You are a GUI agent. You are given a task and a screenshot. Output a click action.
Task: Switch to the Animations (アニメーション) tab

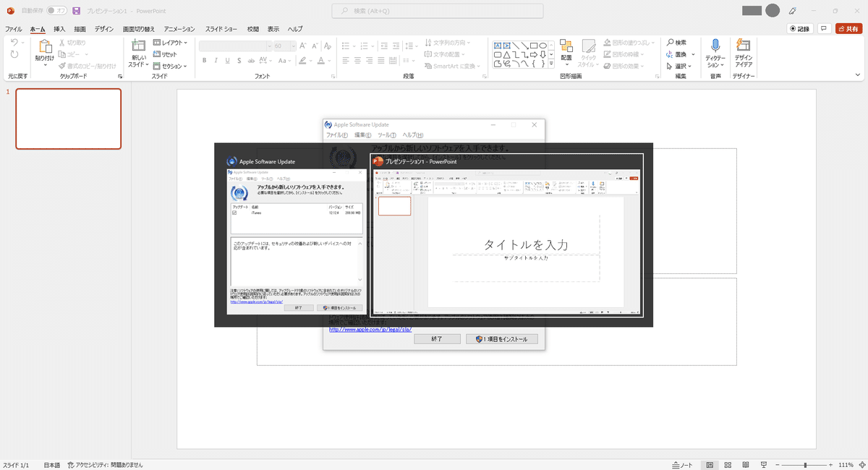pos(179,29)
